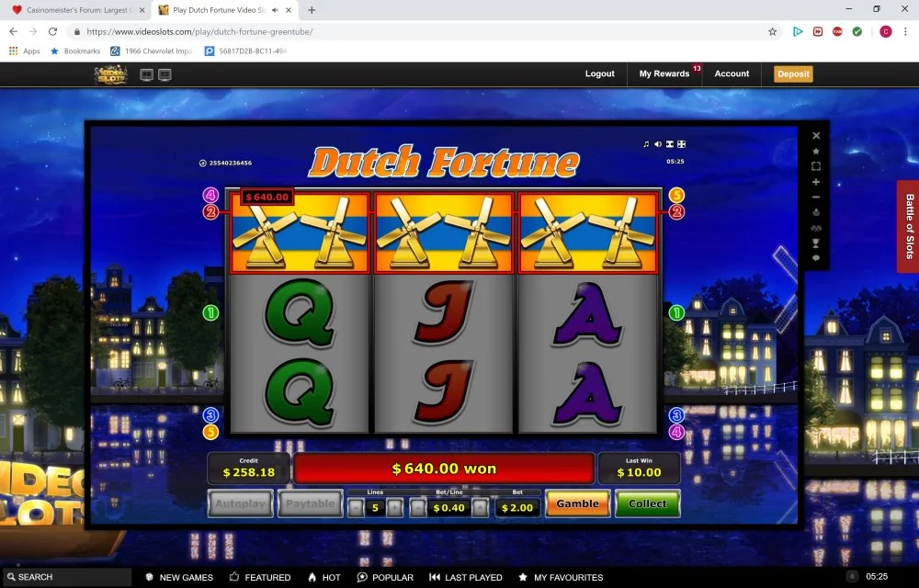Select payline 5 marker at lower left
919x588 pixels.
[210, 432]
